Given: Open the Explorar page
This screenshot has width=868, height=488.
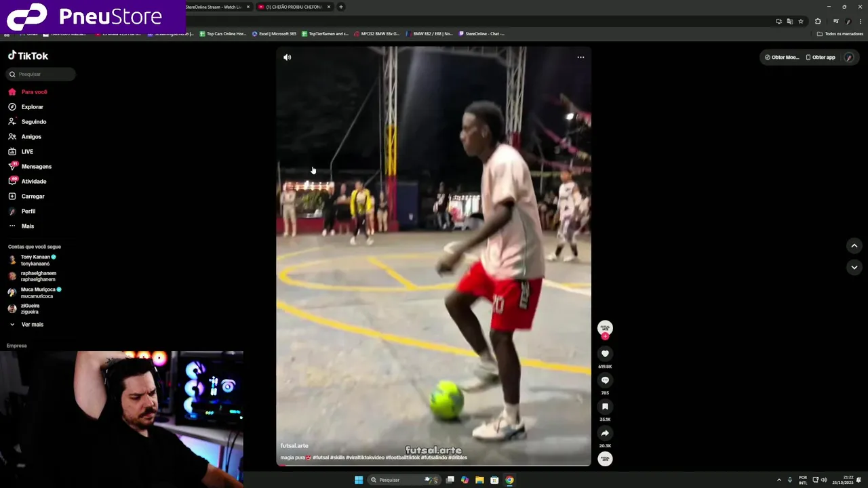Looking at the screenshot, I should coord(26,106).
